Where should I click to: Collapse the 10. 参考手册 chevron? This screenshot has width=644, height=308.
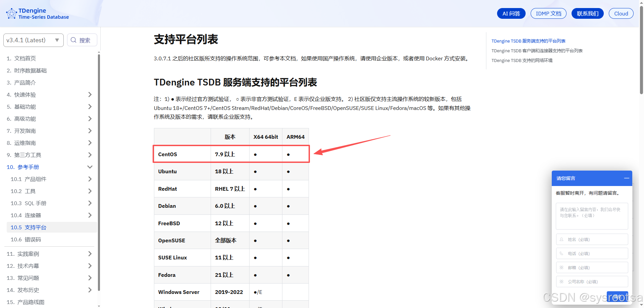click(90, 167)
